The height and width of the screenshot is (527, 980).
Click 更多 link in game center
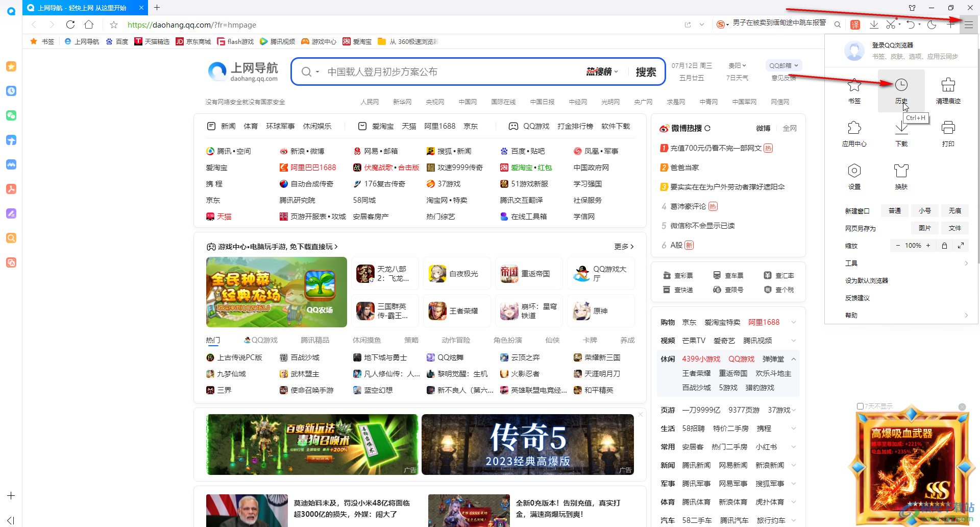[x=624, y=247]
